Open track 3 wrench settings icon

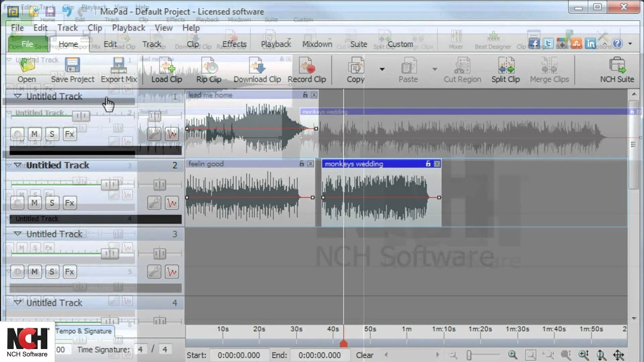tap(154, 272)
